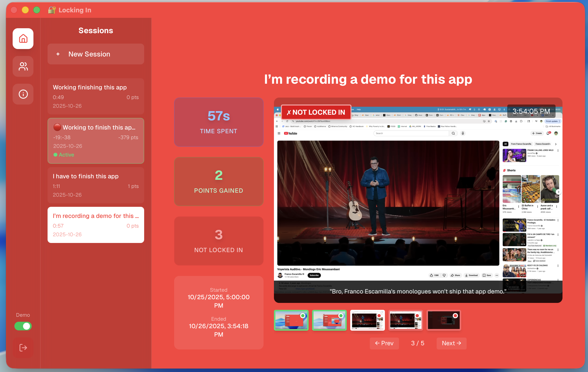This screenshot has height=372, width=588.
Task: Click the red recording dot on active session
Action: (57, 127)
